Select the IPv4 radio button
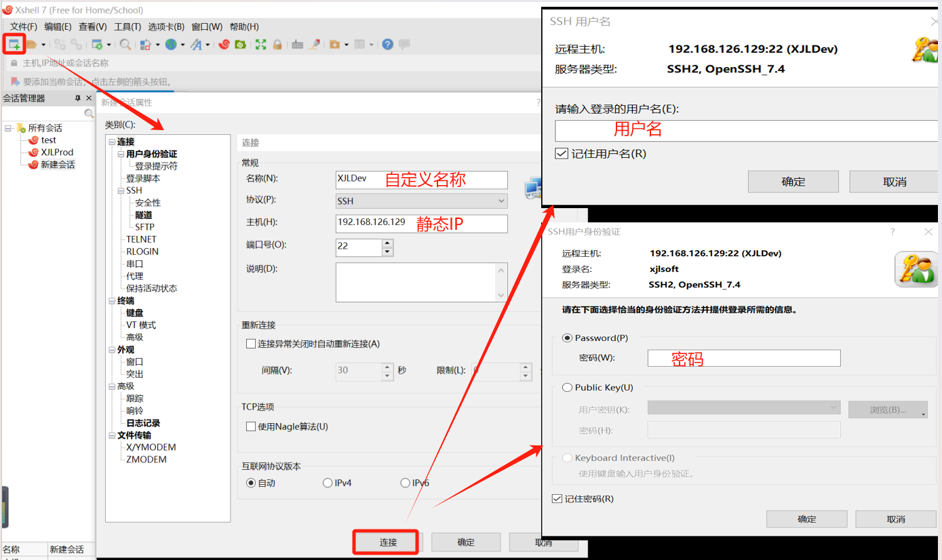The height and width of the screenshot is (560, 942). click(328, 483)
